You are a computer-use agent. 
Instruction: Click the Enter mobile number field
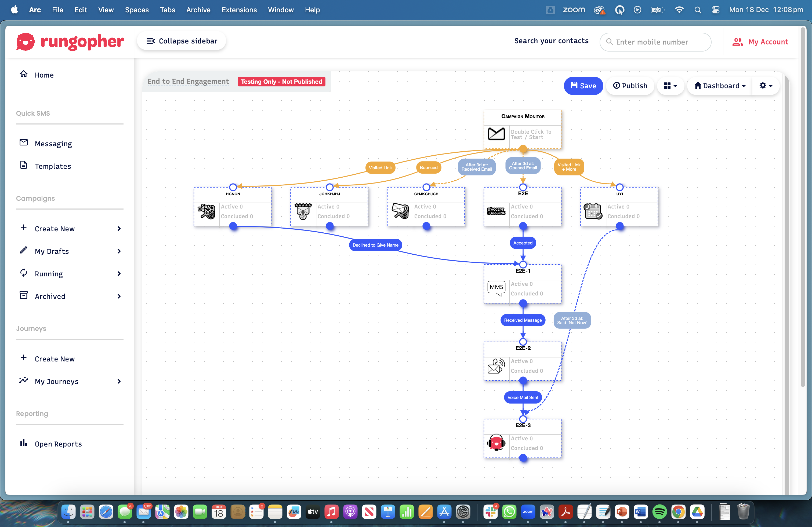pos(655,42)
